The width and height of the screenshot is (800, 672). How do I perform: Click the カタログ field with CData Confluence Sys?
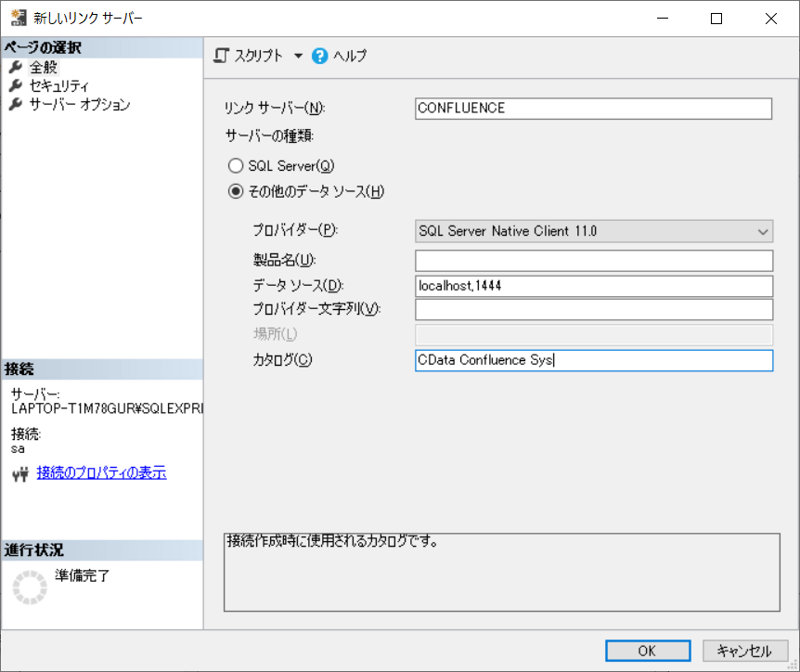(x=594, y=360)
